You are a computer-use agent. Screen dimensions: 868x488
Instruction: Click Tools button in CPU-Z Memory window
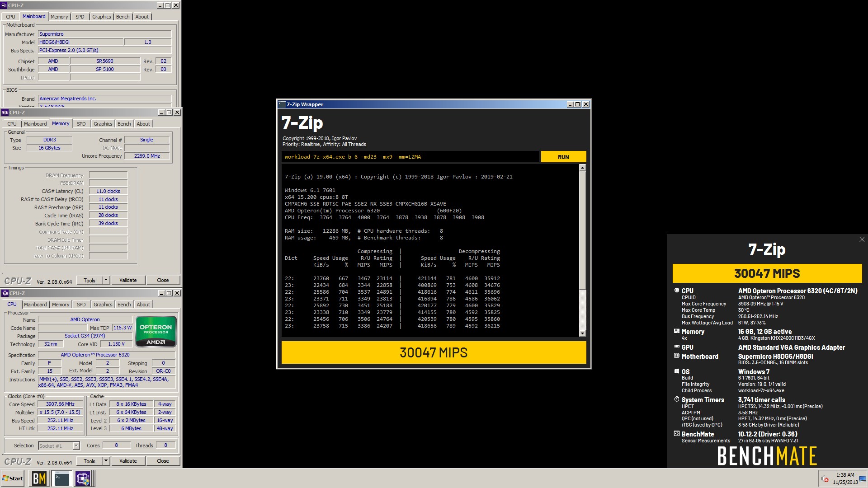click(90, 280)
